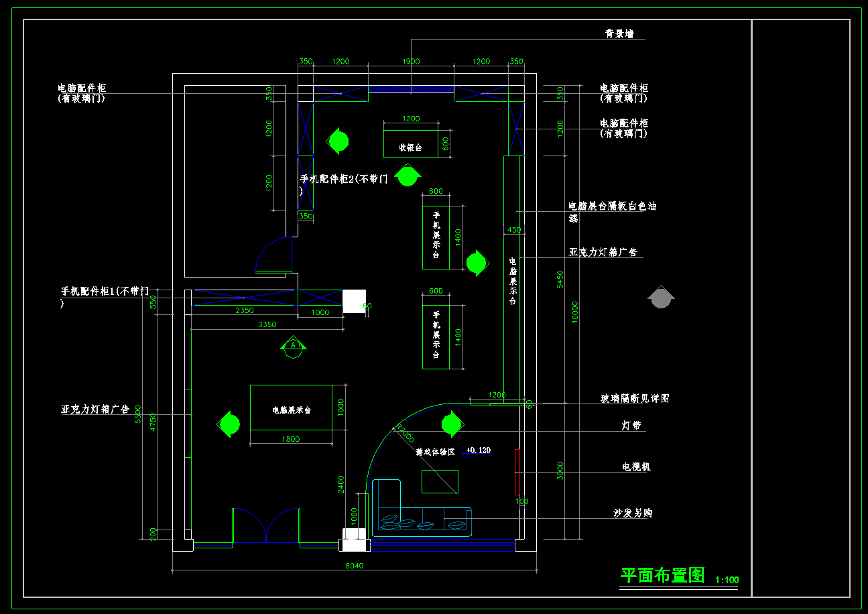Click the 沙发另购 annotation
868x614 pixels.
(633, 513)
